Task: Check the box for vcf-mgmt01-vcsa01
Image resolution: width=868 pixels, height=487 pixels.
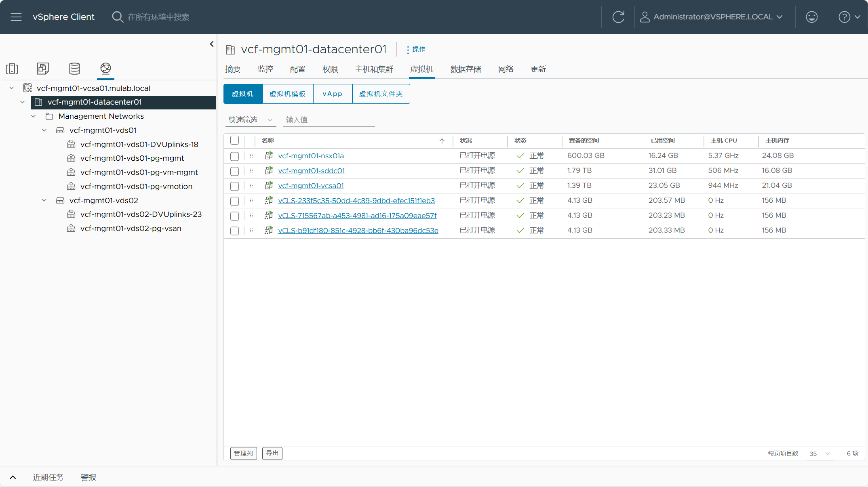Action: (x=234, y=186)
